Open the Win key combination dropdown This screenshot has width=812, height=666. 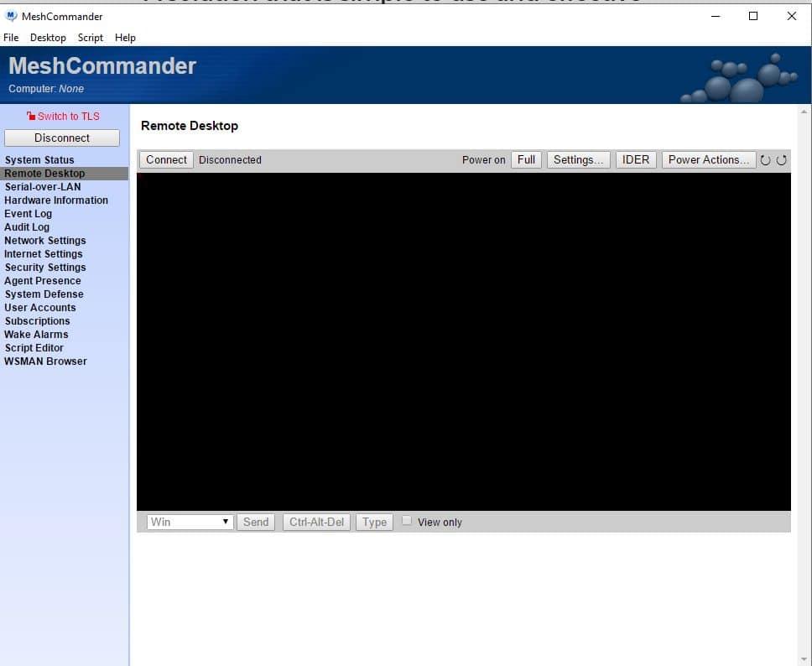pyautogui.click(x=226, y=522)
